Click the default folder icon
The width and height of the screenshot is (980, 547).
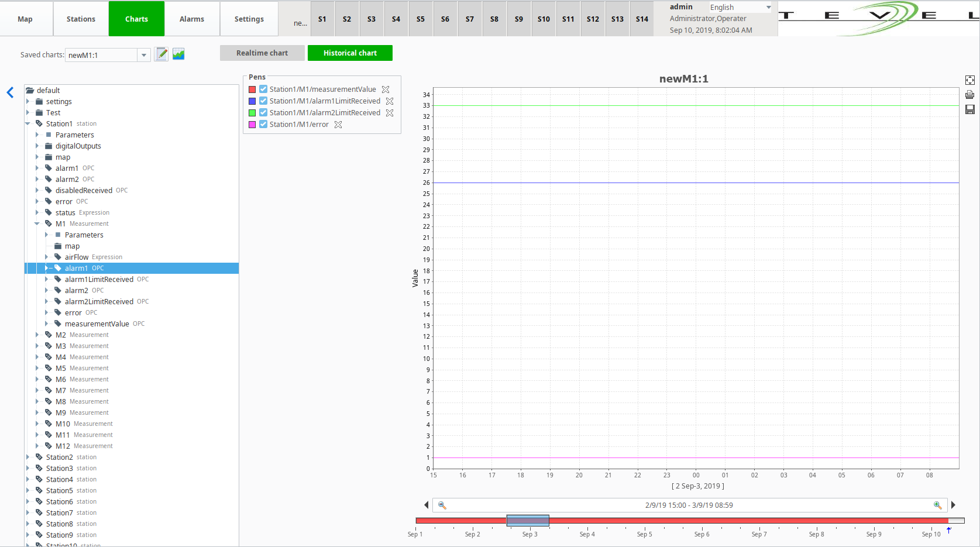pos(30,91)
